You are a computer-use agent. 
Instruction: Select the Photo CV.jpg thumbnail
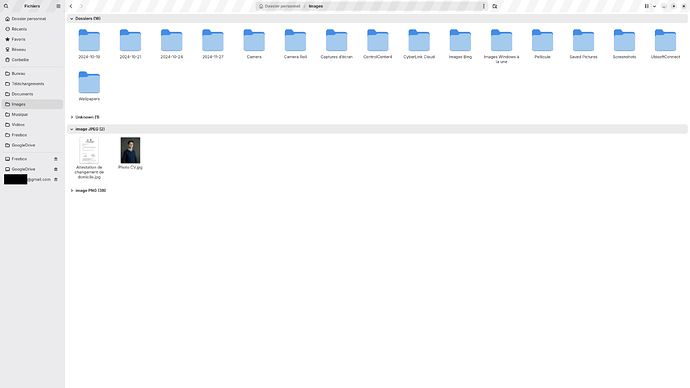(130, 150)
